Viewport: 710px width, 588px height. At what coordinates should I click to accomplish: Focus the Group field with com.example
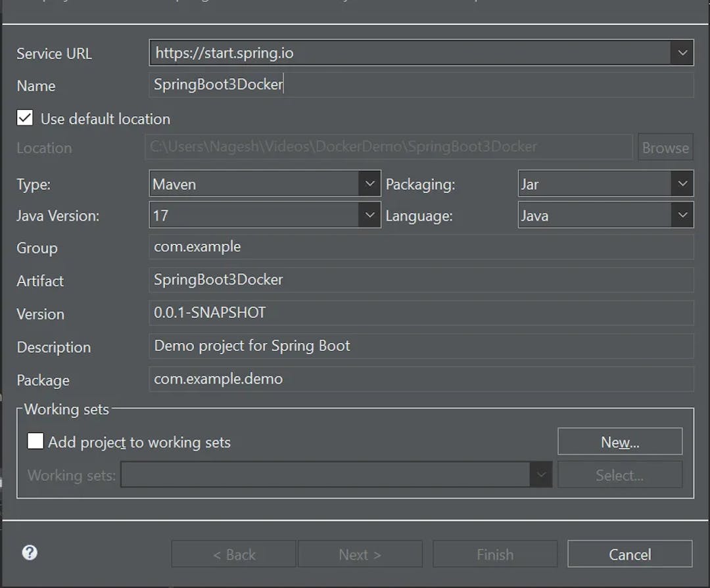tap(421, 247)
